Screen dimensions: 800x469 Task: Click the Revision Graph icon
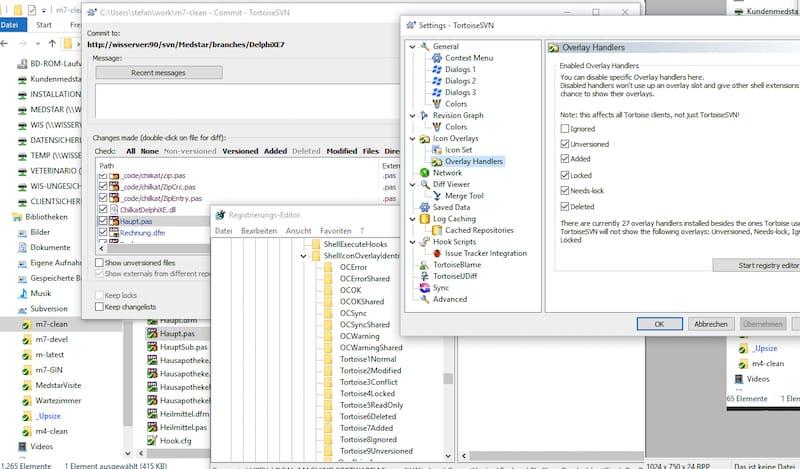click(x=424, y=115)
